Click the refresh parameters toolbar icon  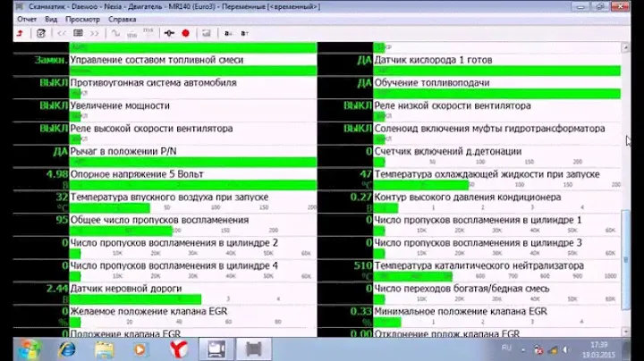tap(41, 33)
